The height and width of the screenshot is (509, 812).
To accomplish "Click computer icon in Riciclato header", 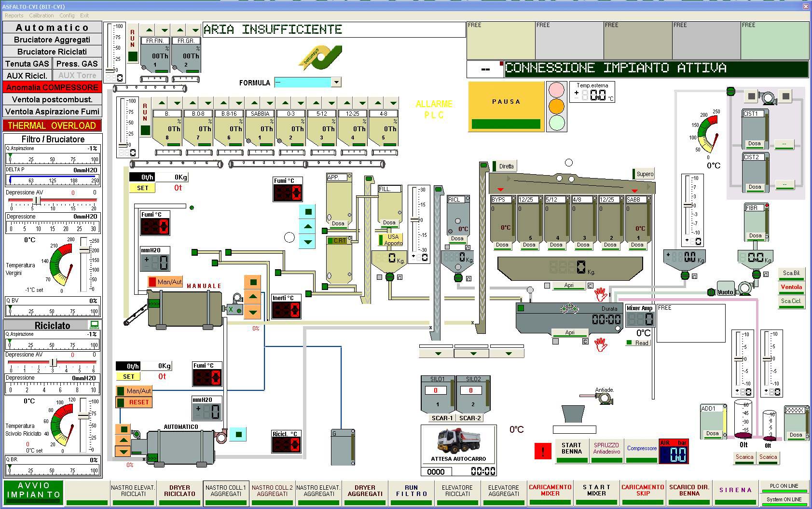I will [x=94, y=325].
